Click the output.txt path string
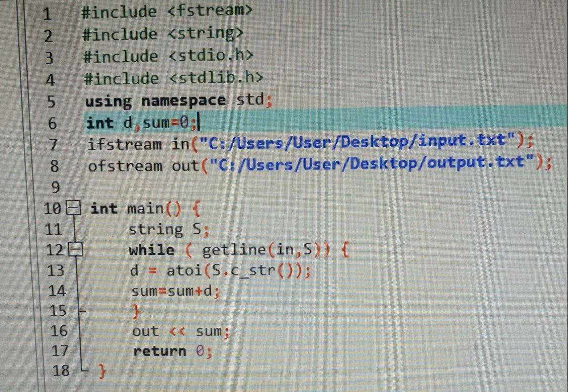 pos(373,162)
